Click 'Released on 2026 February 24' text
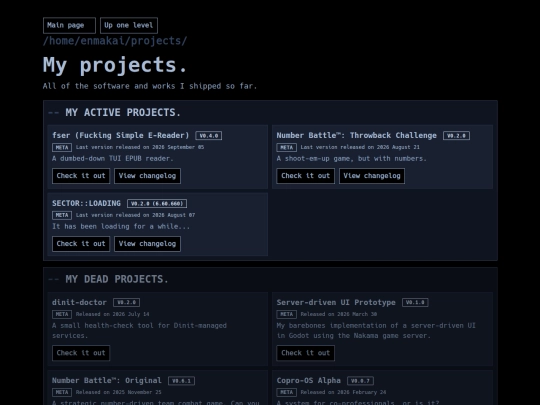The width and height of the screenshot is (540, 405). pos(343,392)
